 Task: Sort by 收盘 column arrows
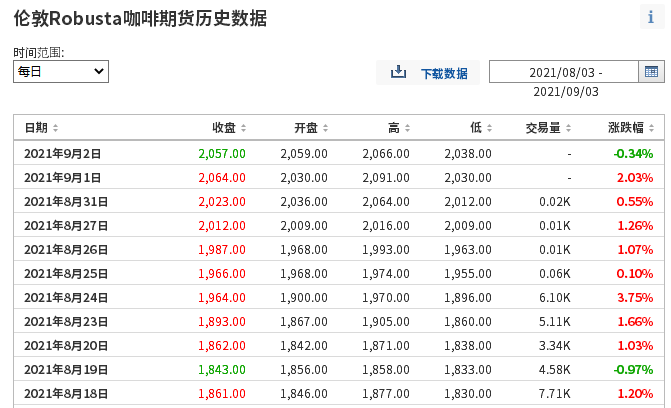[x=243, y=128]
